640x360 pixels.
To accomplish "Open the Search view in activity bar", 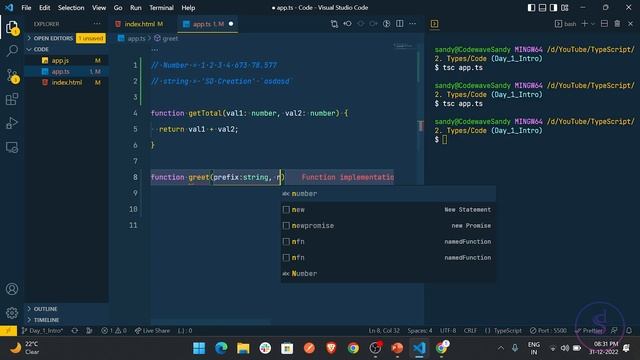I will click(12, 51).
